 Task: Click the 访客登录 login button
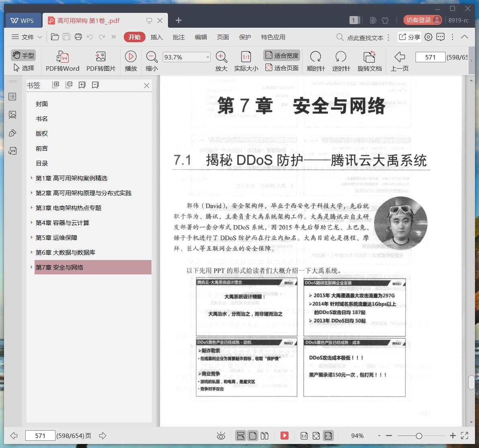422,20
